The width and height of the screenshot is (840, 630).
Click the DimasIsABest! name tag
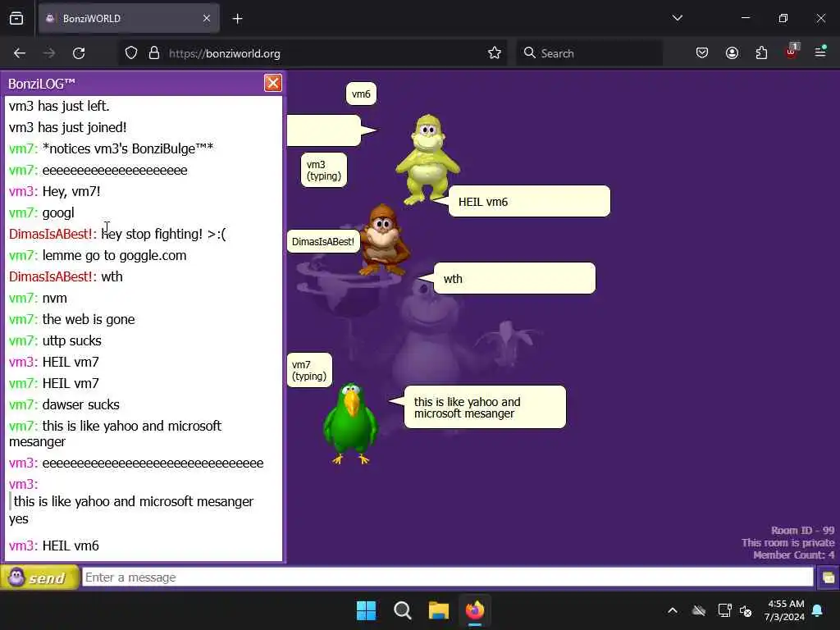pos(323,242)
